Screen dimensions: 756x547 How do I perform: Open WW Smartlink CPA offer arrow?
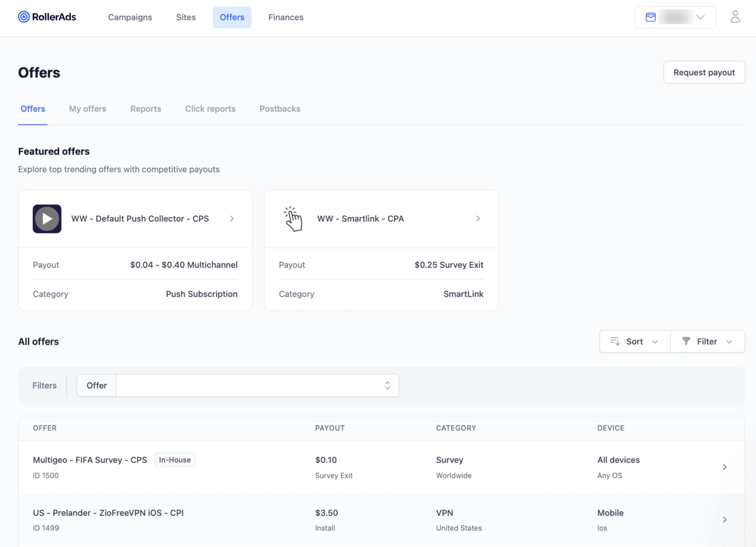(x=478, y=219)
